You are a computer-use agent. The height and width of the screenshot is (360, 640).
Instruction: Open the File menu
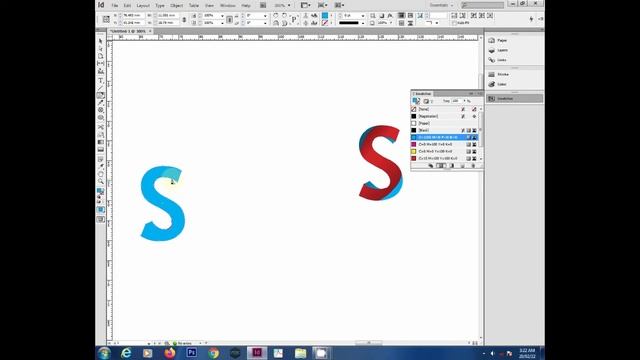point(115,6)
